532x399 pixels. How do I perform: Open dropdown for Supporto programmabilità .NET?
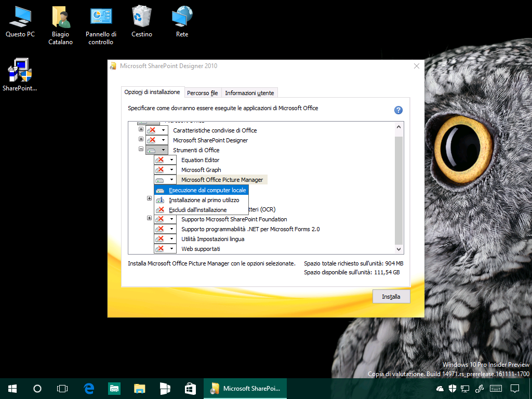point(172,229)
